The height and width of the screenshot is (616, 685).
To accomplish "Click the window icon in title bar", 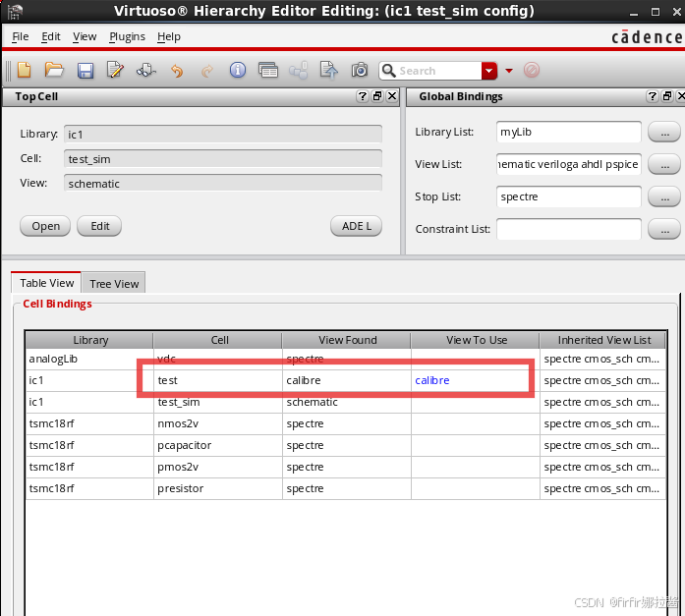I will 15,12.
